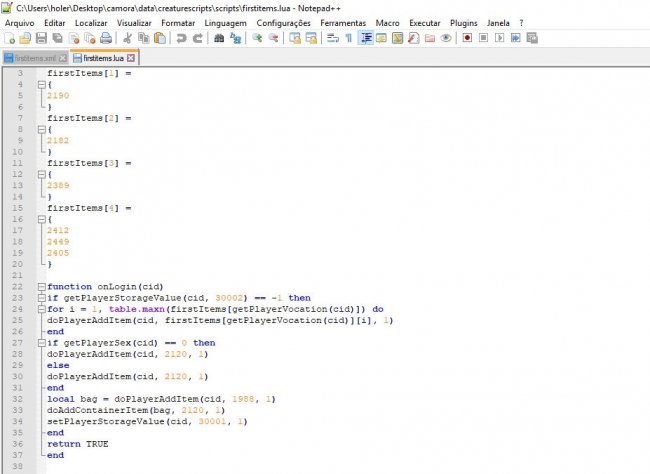Image resolution: width=650 pixels, height=474 pixels.
Task: Open the Localizar menu
Action: (x=91, y=23)
